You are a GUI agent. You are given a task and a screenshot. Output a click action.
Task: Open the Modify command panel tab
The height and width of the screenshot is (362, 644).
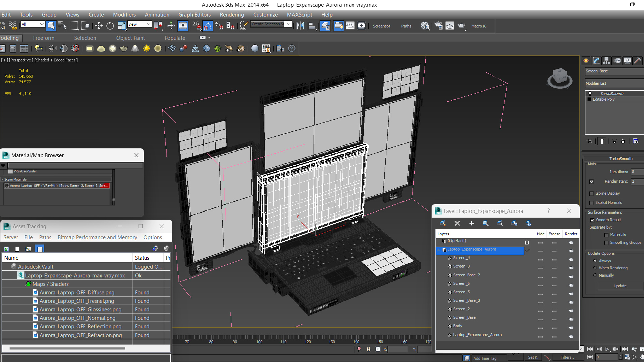[596, 61]
